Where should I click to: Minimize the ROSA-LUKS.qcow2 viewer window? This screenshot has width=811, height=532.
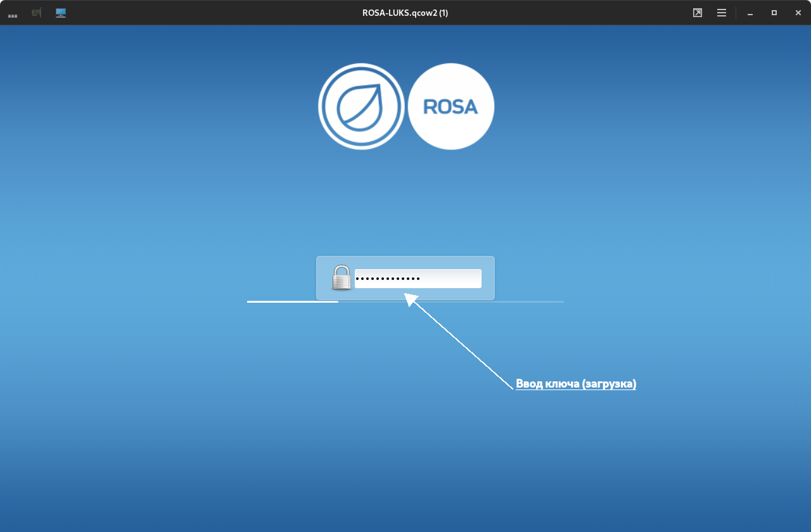(x=750, y=13)
